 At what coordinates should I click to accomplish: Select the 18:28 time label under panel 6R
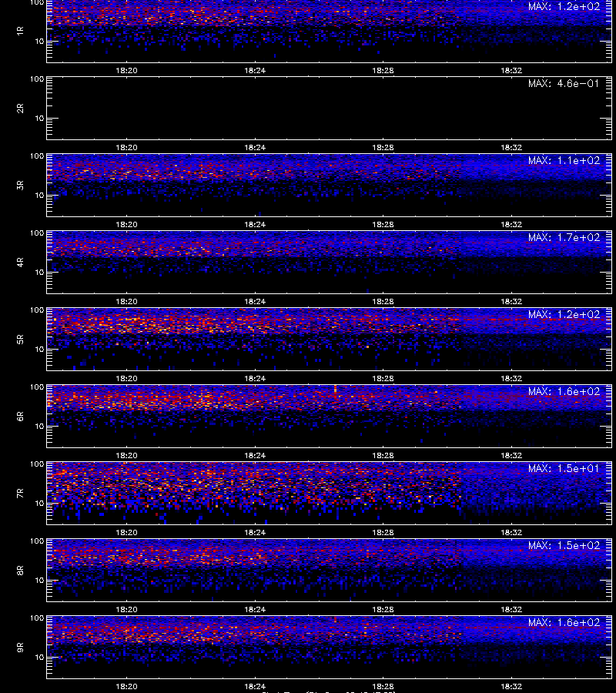(383, 455)
